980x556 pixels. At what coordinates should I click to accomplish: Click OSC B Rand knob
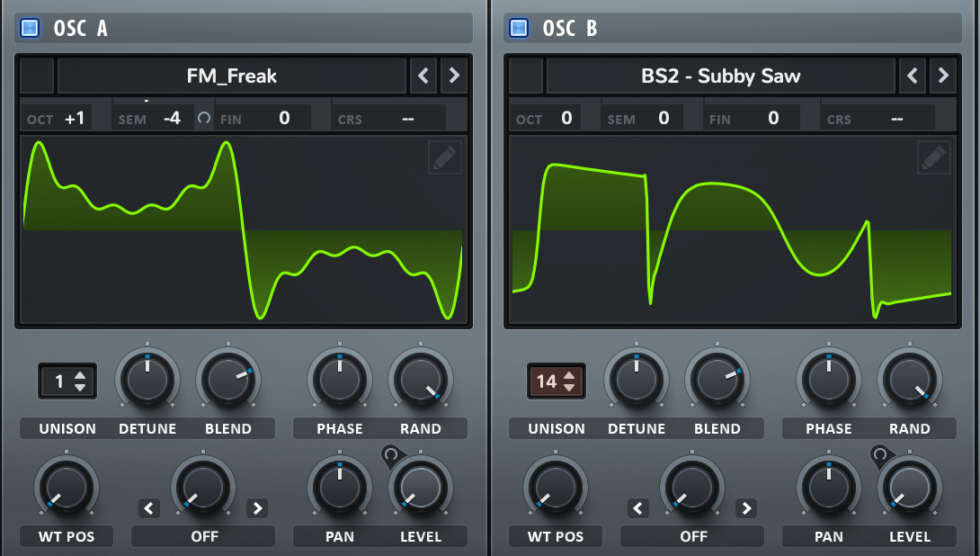(x=909, y=380)
